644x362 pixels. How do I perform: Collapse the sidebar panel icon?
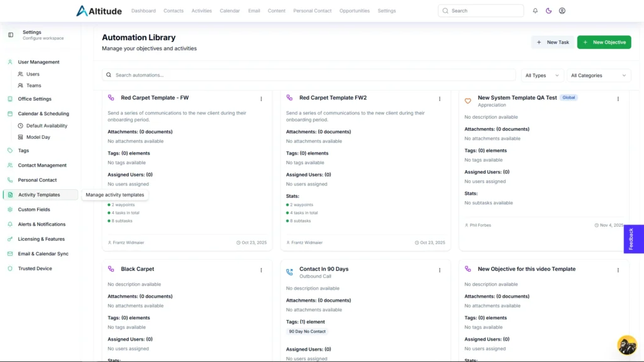(x=11, y=35)
